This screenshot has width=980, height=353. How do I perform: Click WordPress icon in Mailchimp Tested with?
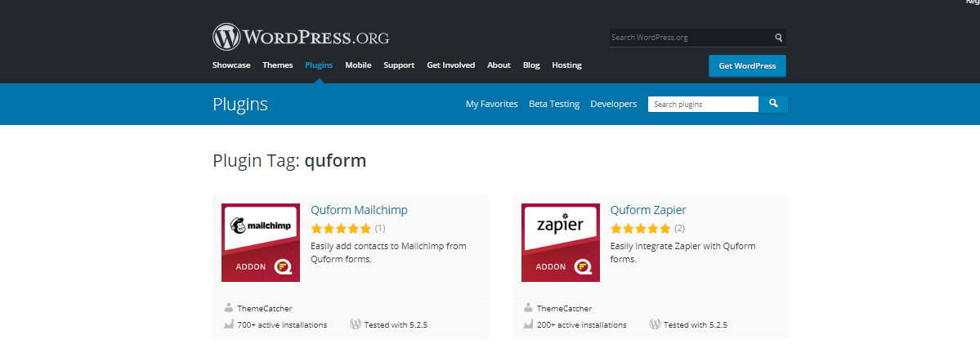355,324
